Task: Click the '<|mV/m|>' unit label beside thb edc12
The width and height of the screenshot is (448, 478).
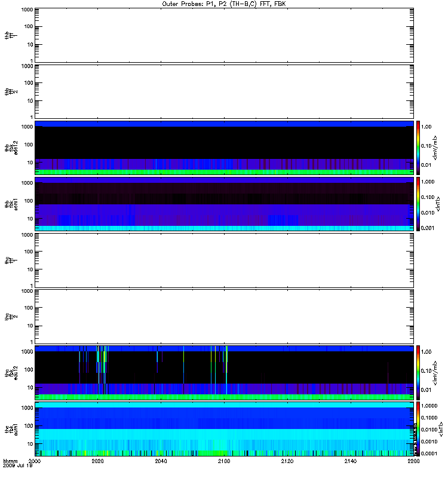Action: 435,148
